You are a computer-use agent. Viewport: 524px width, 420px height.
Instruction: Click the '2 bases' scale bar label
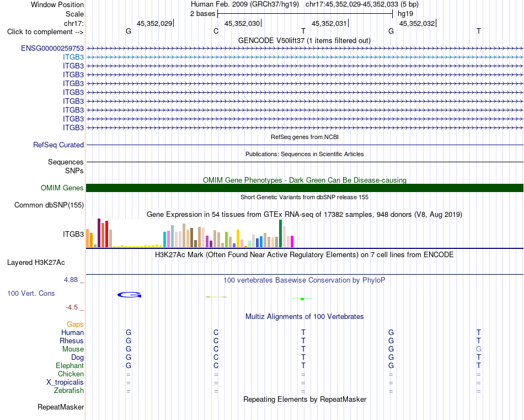(x=203, y=14)
